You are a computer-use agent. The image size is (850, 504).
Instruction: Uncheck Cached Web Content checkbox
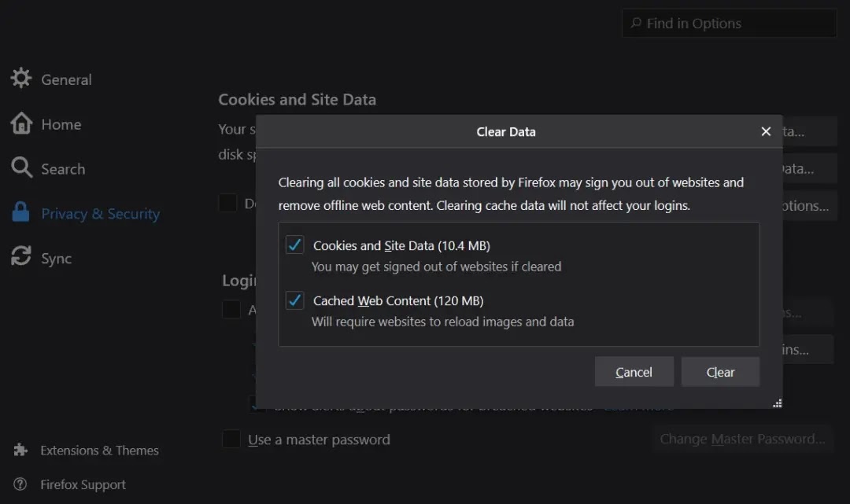coord(295,300)
